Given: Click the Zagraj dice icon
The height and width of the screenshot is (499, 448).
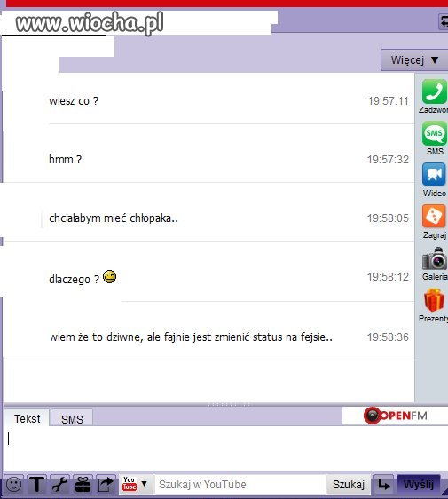Looking at the screenshot, I should (434, 216).
